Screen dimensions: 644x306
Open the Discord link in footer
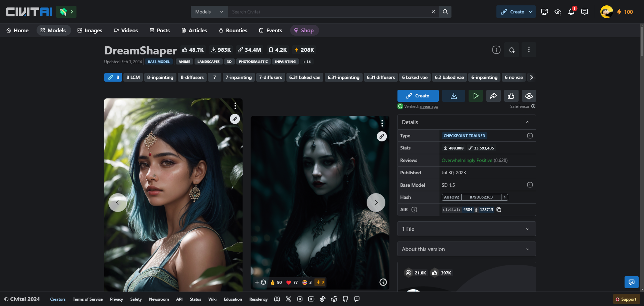tap(277, 299)
